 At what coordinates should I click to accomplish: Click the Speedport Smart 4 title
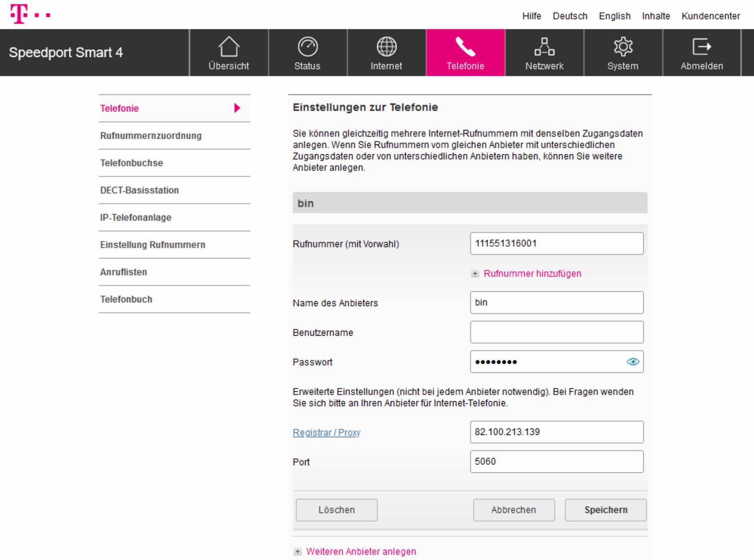(x=66, y=53)
